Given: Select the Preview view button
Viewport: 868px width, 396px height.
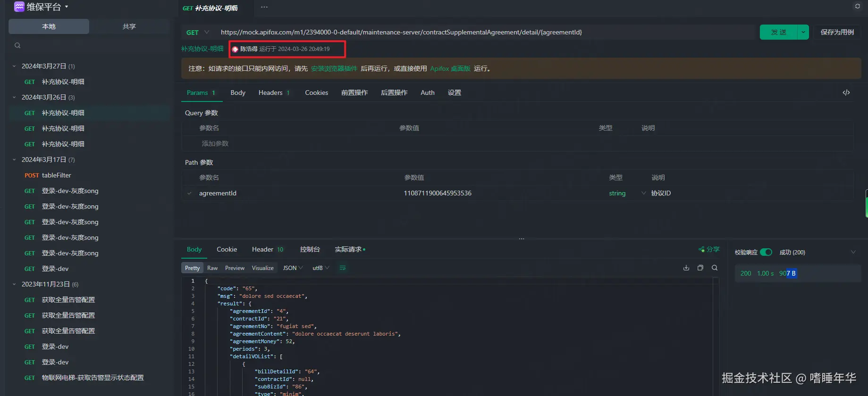Looking at the screenshot, I should pos(235,268).
